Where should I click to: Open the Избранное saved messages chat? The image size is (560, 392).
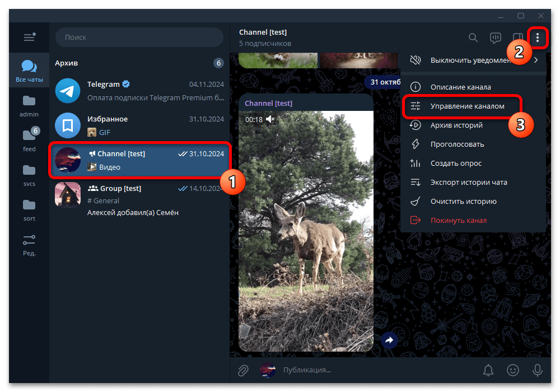[139, 125]
